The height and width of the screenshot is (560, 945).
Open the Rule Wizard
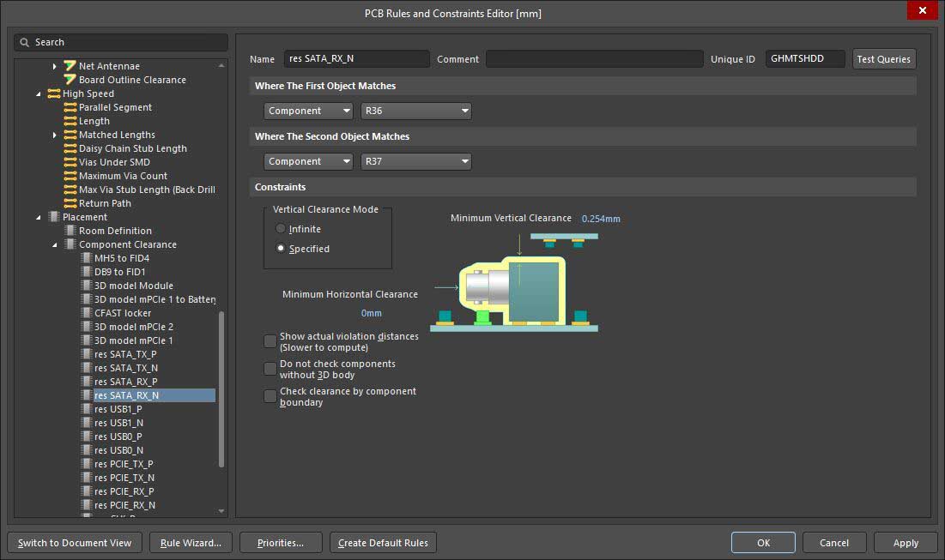click(191, 543)
